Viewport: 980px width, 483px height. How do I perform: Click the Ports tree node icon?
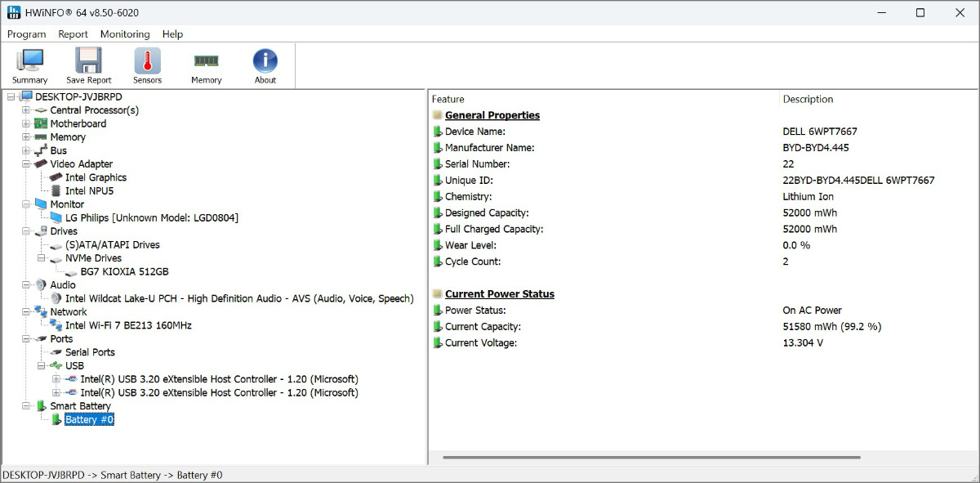pos(41,339)
